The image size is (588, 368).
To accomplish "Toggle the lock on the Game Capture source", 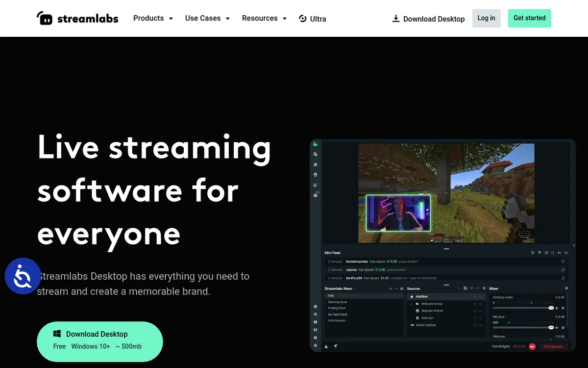I will coord(475,325).
